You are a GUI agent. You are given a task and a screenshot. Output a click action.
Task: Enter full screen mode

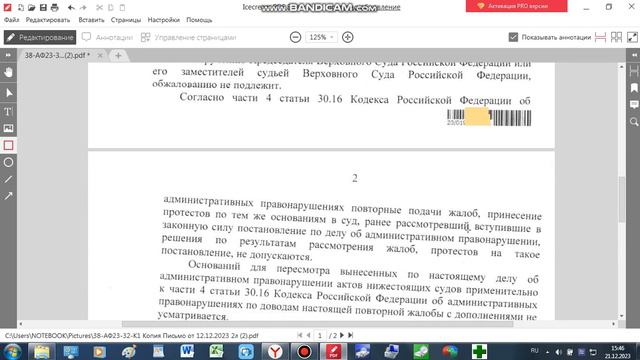632,37
